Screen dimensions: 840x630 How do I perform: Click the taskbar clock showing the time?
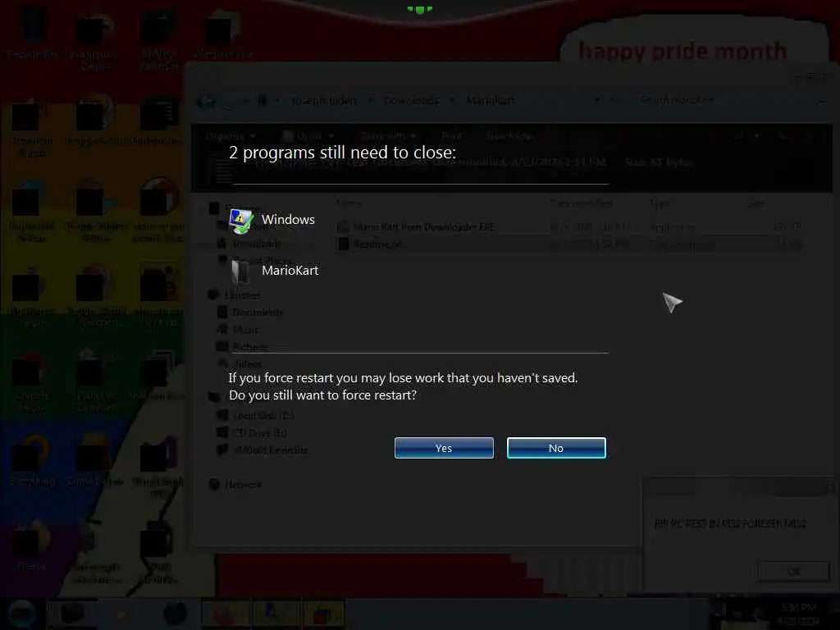[798, 614]
